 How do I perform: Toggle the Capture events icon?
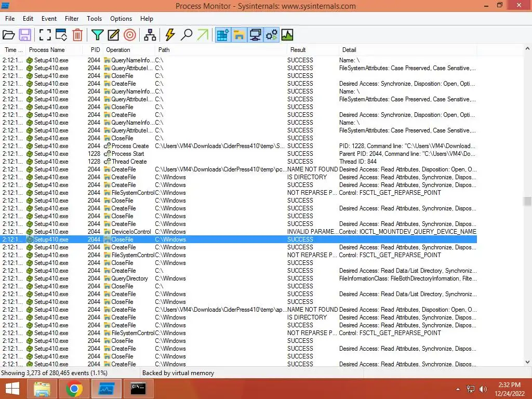coord(45,35)
